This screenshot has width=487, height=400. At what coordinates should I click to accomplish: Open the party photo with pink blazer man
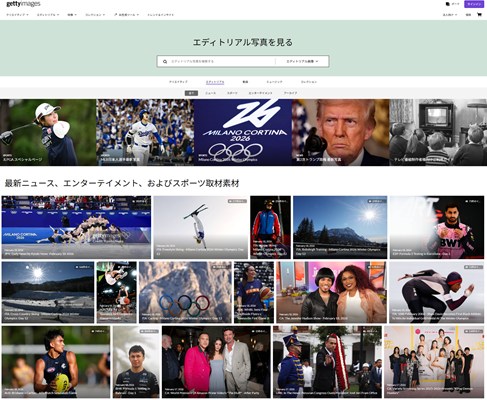point(216,362)
